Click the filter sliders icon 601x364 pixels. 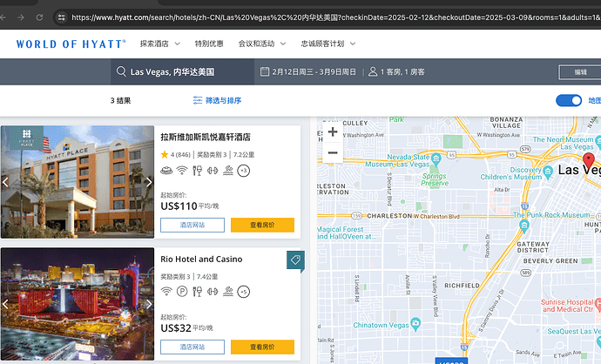[198, 100]
